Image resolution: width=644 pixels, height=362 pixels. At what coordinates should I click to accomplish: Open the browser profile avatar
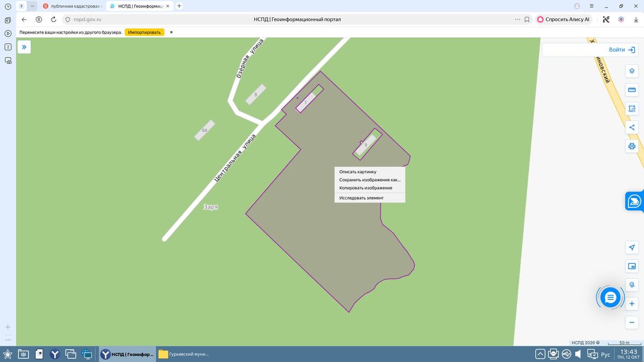[577, 6]
